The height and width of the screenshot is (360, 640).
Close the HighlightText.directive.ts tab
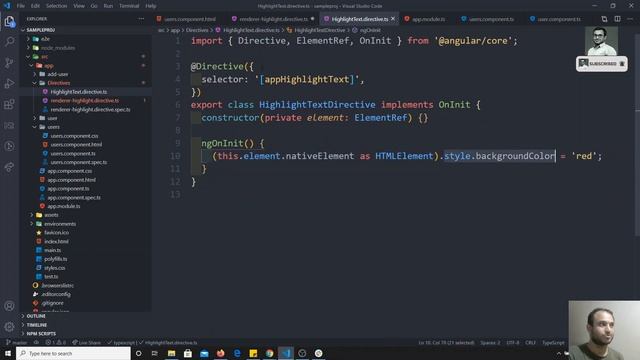(393, 19)
